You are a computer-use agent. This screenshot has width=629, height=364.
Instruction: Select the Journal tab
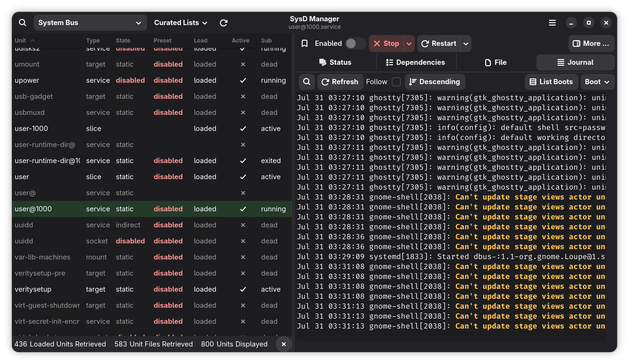576,62
